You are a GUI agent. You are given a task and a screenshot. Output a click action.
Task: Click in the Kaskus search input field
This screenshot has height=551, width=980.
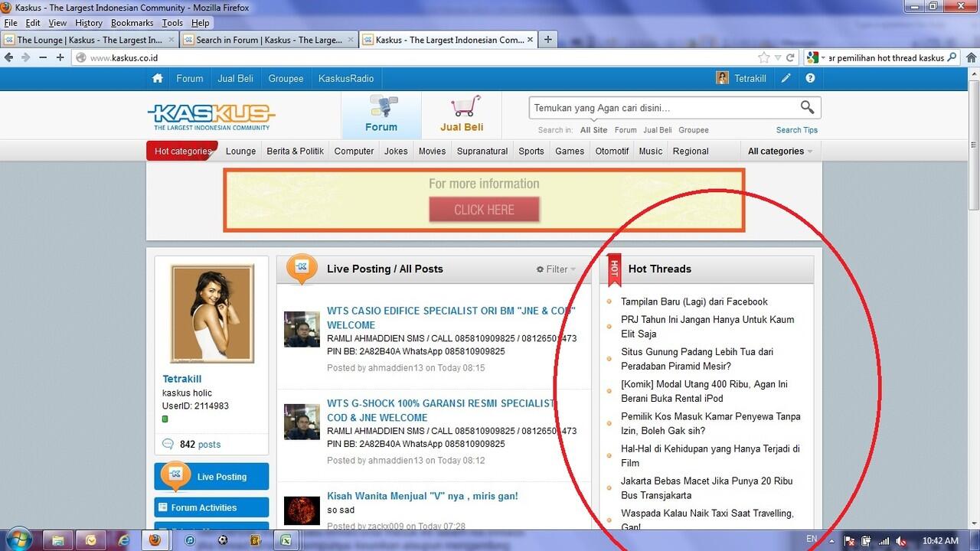click(663, 108)
